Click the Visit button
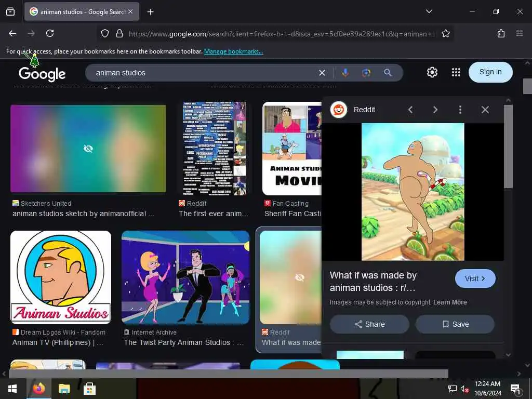This screenshot has height=399, width=532. (475, 278)
